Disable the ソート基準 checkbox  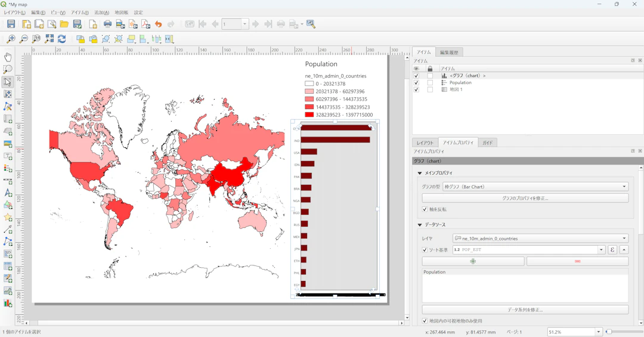425,250
